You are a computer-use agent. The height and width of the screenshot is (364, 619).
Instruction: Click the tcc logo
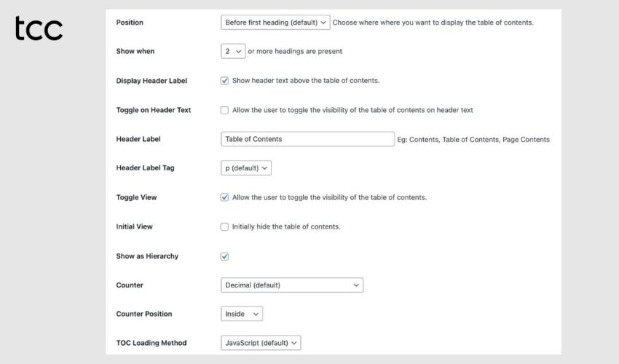point(39,28)
